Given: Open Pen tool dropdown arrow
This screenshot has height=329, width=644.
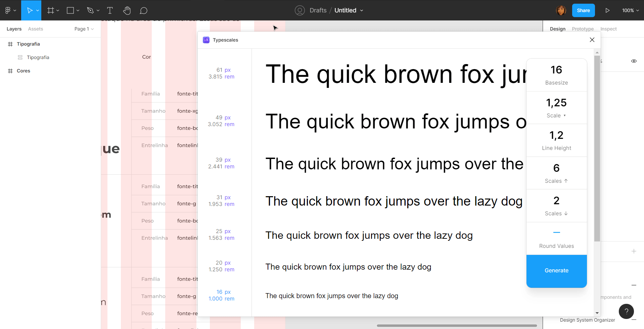Looking at the screenshot, I should coord(98,11).
